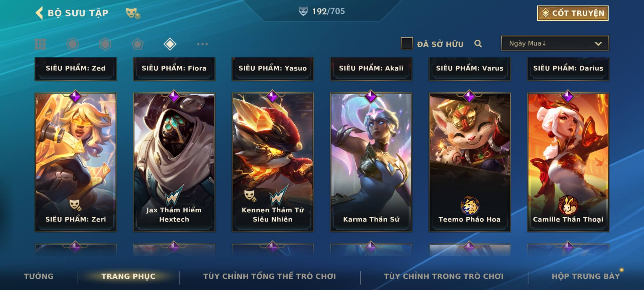Open the Karma Thần Sứ skin card
The height and width of the screenshot is (290, 644).
tap(371, 162)
